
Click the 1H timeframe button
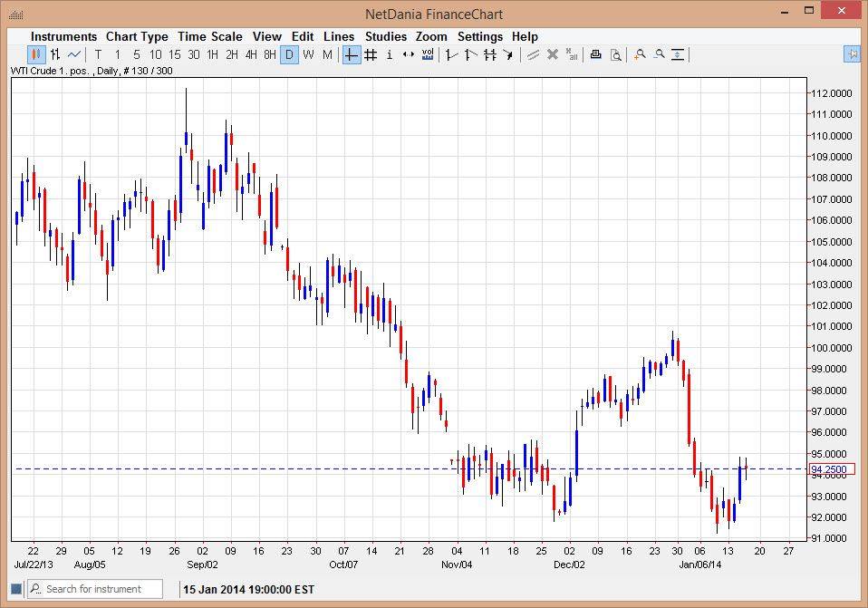click(x=211, y=55)
